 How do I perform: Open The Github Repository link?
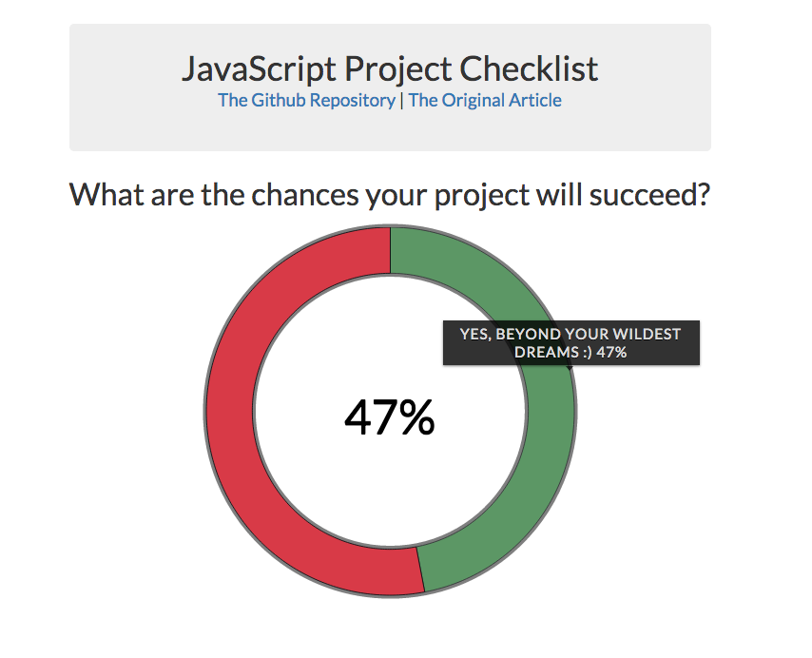[306, 101]
